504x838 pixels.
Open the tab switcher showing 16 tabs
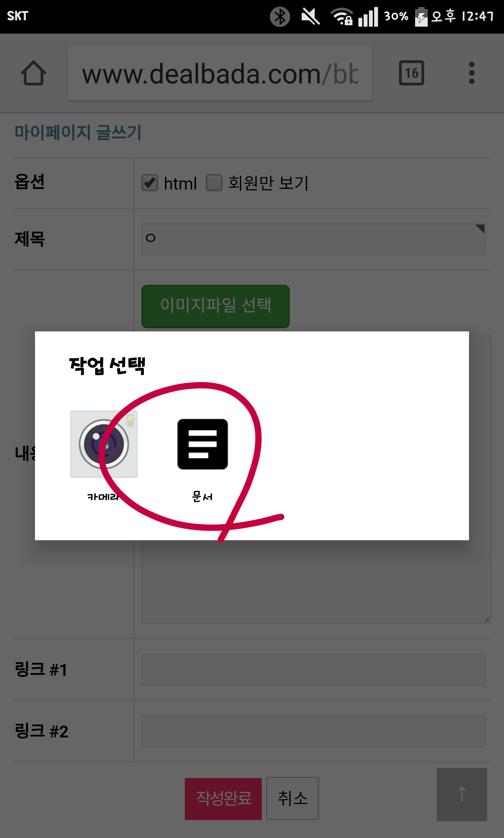412,73
